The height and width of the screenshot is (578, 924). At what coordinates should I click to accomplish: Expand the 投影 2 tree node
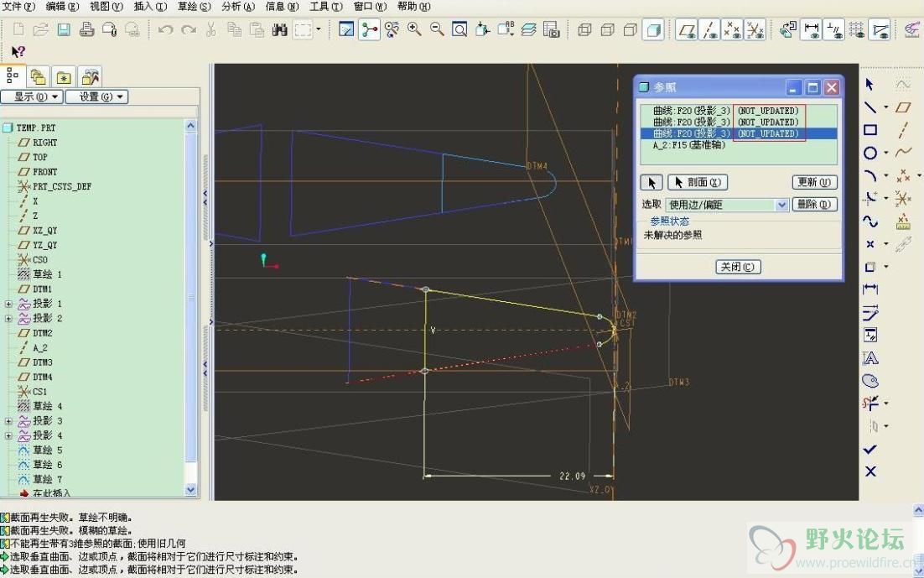[x=8, y=319]
